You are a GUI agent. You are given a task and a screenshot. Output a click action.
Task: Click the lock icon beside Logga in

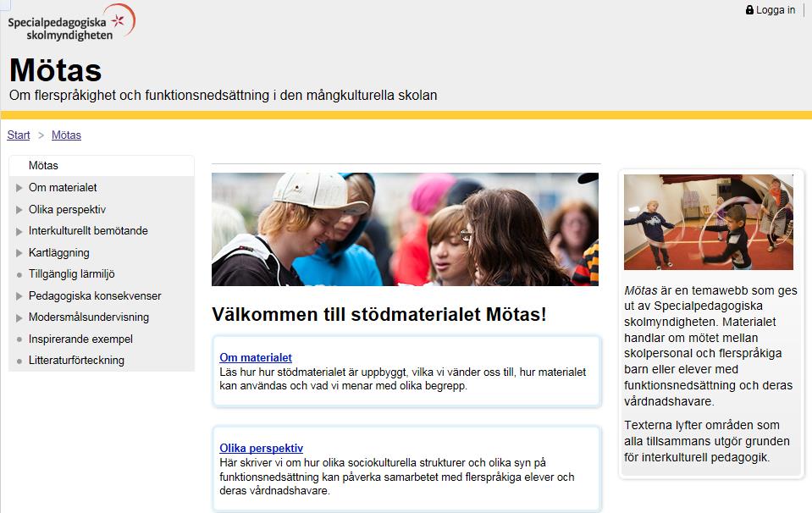[x=749, y=10]
